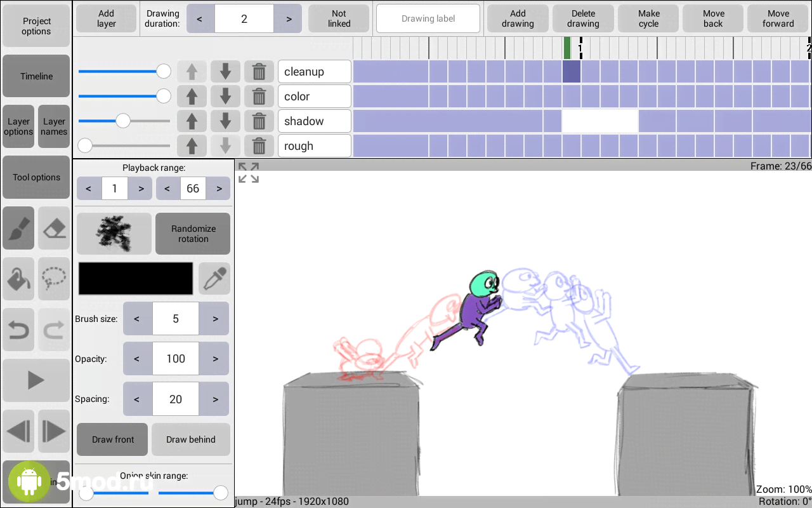
Task: Enable Draw behind mode
Action: (x=191, y=439)
